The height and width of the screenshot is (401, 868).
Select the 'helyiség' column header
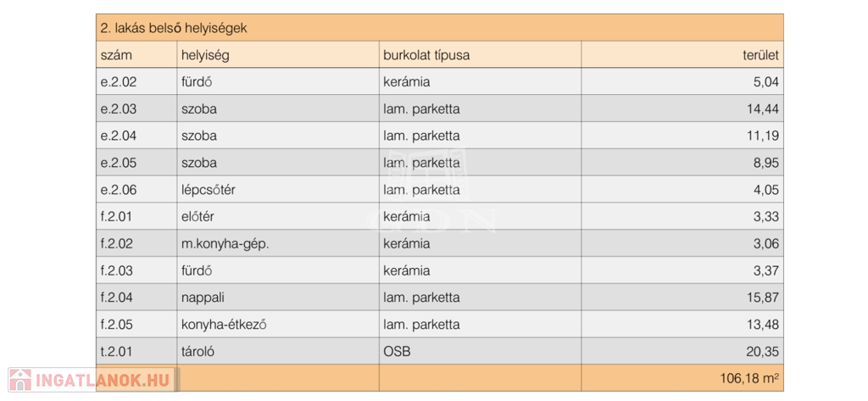pos(205,55)
